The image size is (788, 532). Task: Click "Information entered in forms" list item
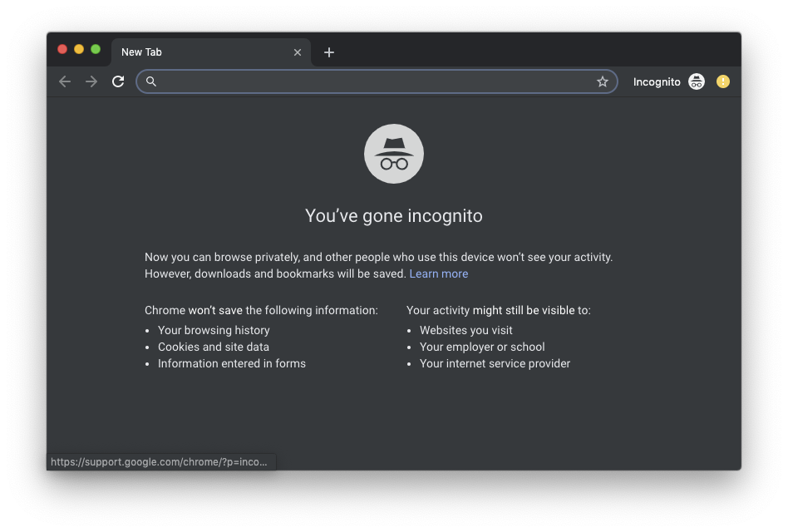[x=232, y=363]
